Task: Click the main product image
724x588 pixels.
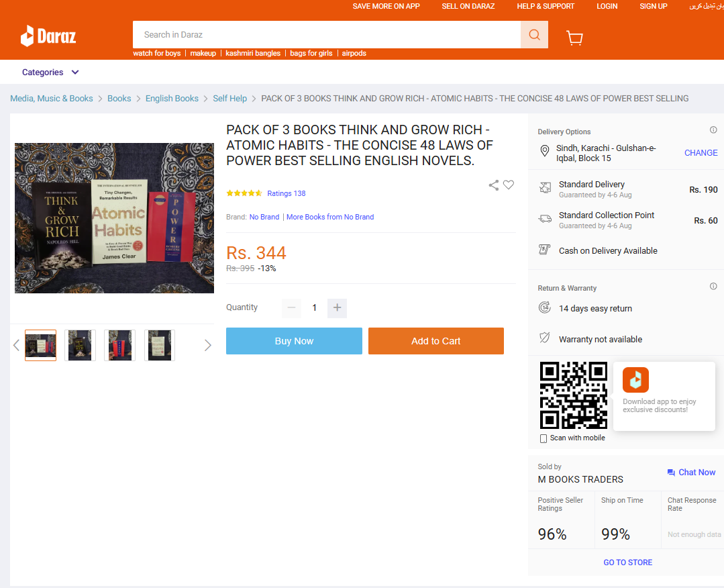Action: 114,218
